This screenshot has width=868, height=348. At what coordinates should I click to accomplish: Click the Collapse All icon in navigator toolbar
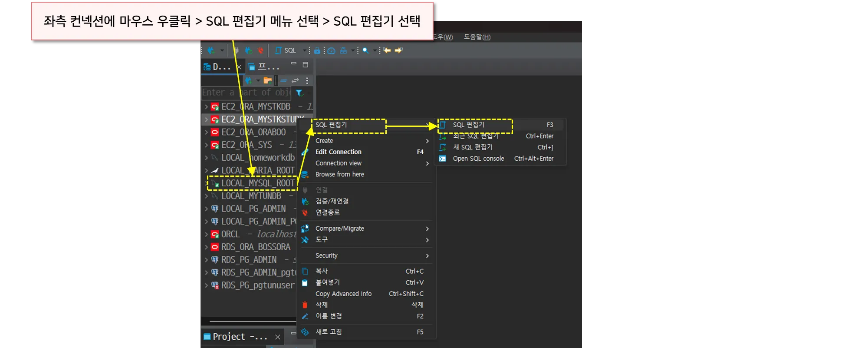284,80
